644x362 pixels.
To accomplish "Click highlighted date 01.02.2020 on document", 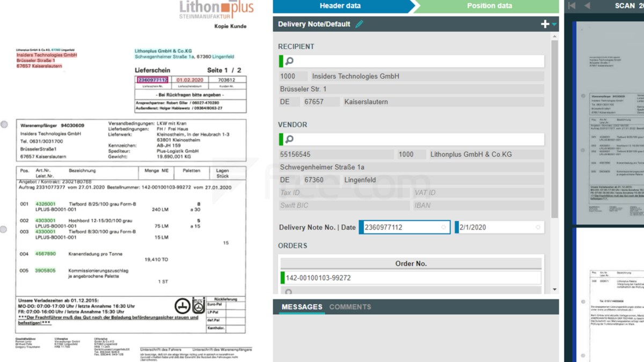I will (190, 80).
